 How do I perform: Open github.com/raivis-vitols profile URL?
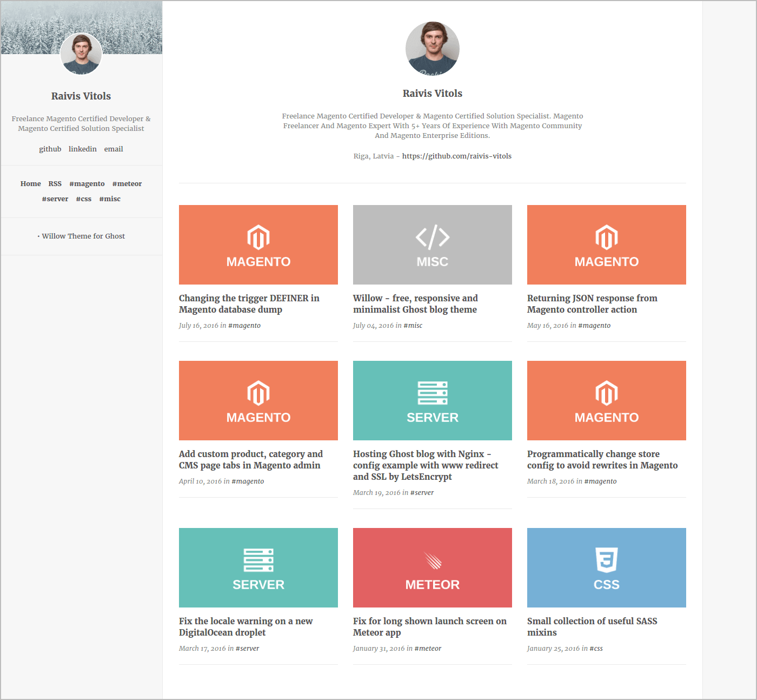coord(457,156)
